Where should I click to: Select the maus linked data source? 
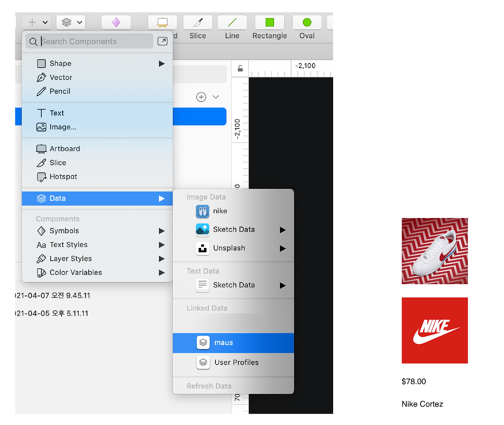pos(233,343)
